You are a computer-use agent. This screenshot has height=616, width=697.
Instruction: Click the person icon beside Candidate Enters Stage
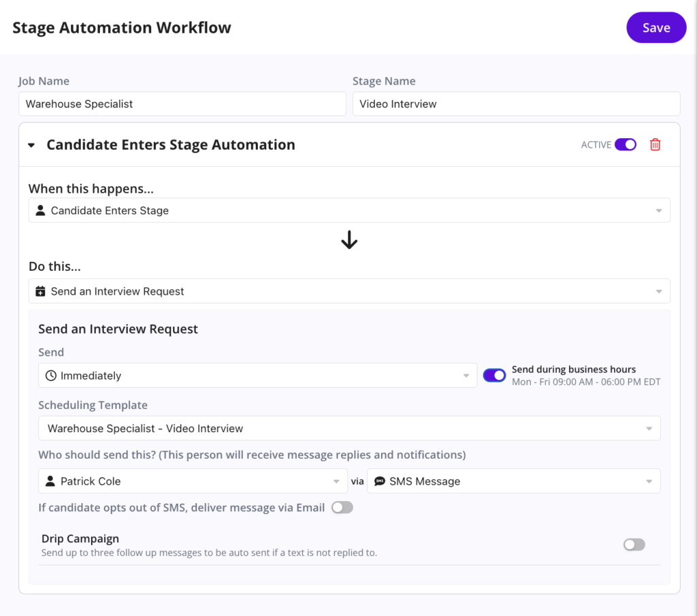[41, 210]
